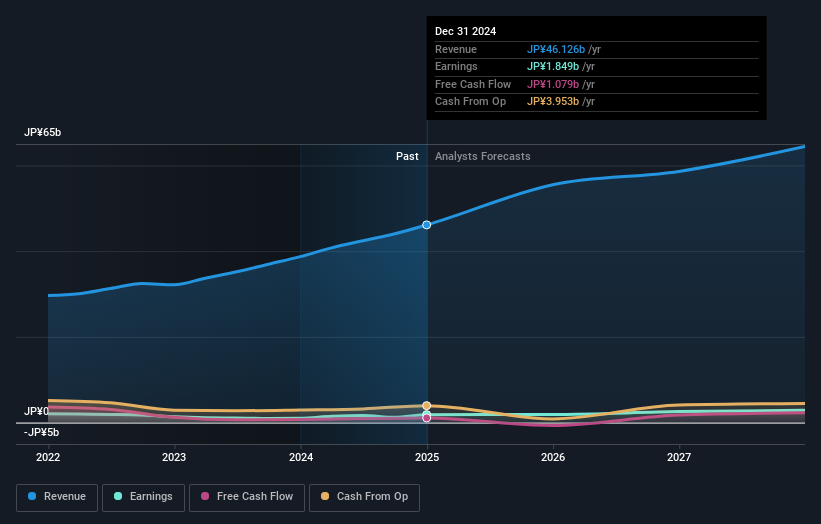Select the 2023 x-axis label

[x=174, y=457]
